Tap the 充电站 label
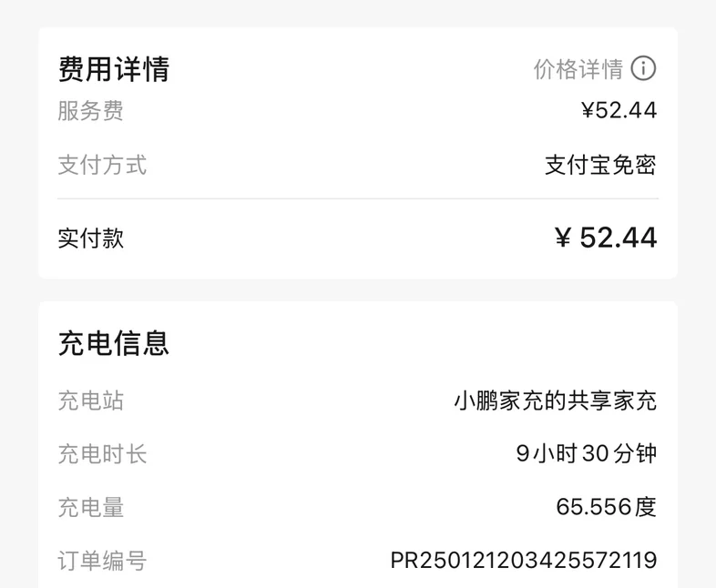 (x=90, y=400)
